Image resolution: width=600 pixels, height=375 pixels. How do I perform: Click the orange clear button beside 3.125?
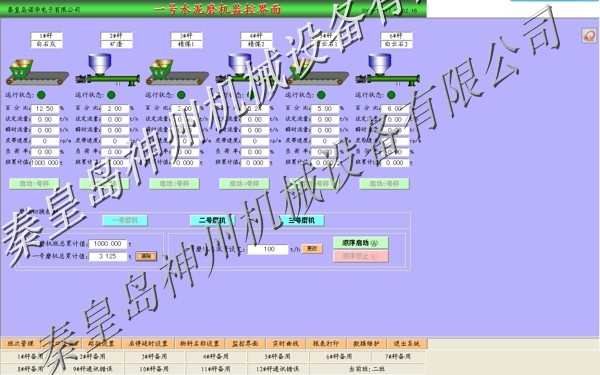[x=146, y=256]
